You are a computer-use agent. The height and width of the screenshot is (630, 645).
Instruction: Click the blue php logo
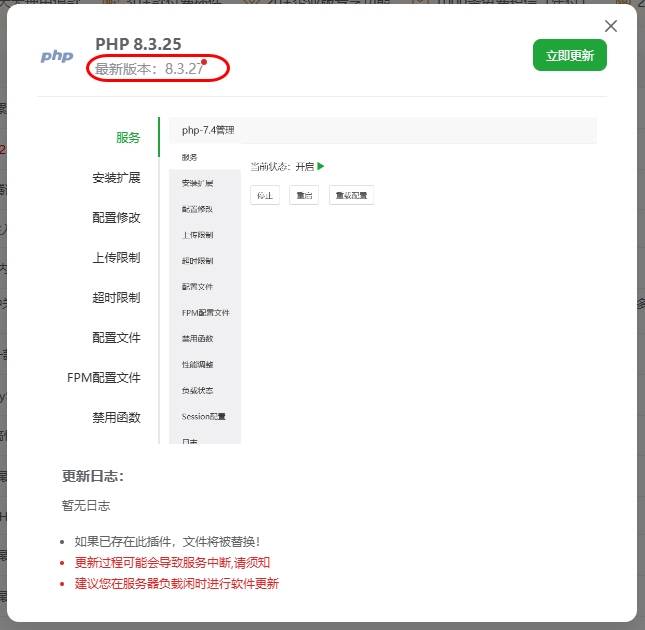click(57, 56)
